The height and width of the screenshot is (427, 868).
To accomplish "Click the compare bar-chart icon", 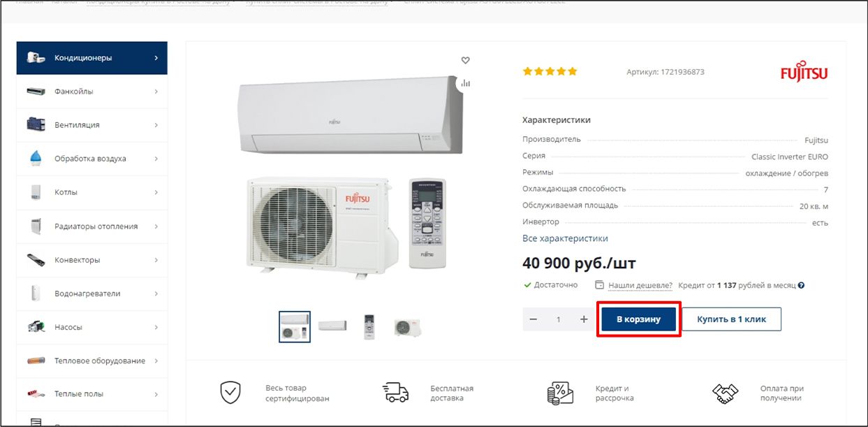I will [466, 83].
